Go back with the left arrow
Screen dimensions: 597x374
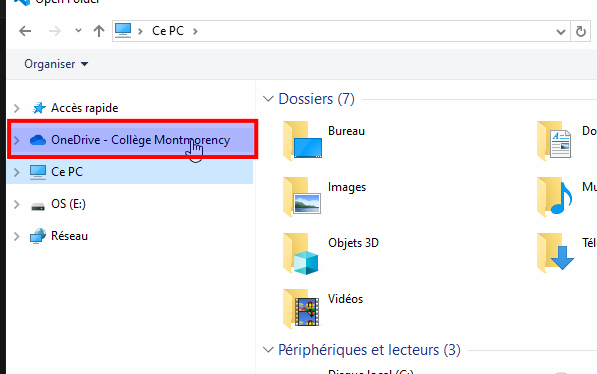(25, 31)
